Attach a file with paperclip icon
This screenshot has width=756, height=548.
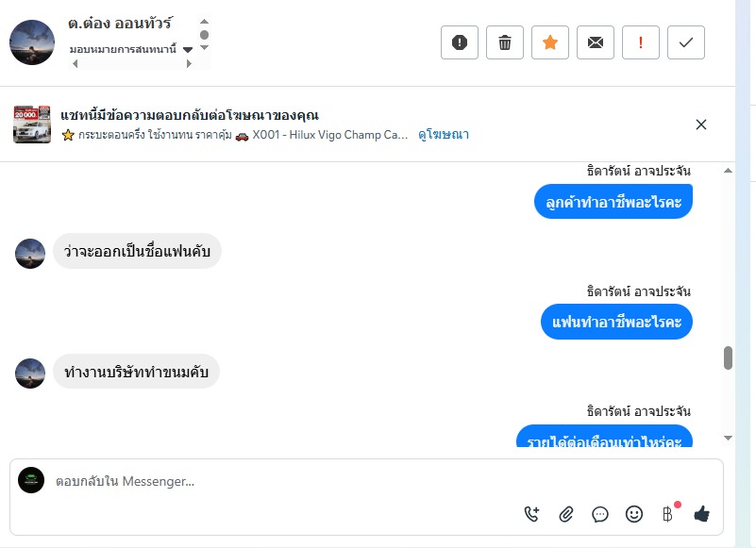click(566, 514)
